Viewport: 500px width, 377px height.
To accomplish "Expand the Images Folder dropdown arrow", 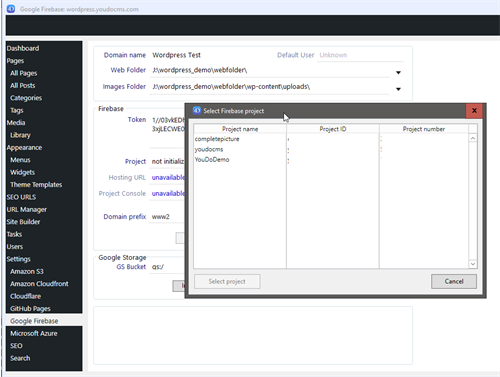I will (398, 89).
